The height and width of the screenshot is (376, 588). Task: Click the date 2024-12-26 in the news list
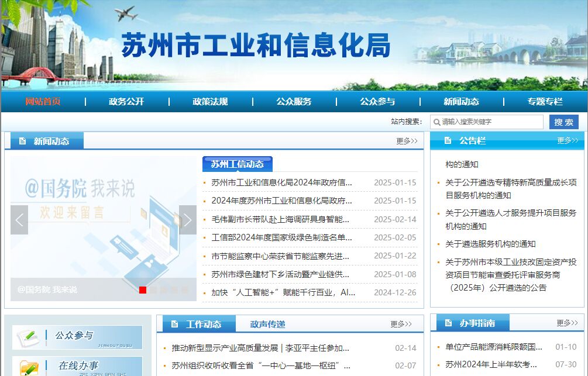pos(396,292)
